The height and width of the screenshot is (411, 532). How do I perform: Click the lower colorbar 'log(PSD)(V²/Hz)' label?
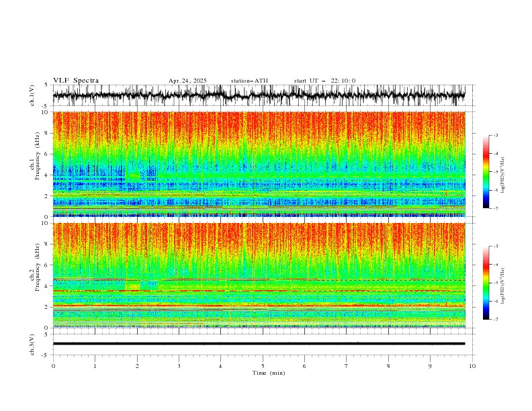[x=503, y=285]
